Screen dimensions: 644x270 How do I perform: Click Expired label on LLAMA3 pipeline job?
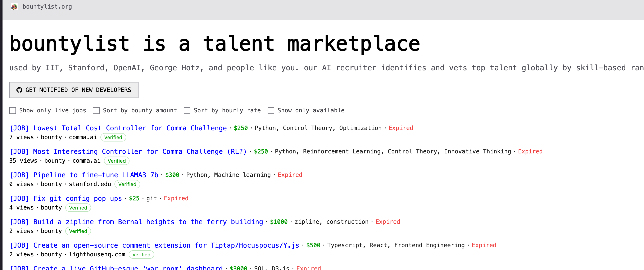click(x=290, y=175)
